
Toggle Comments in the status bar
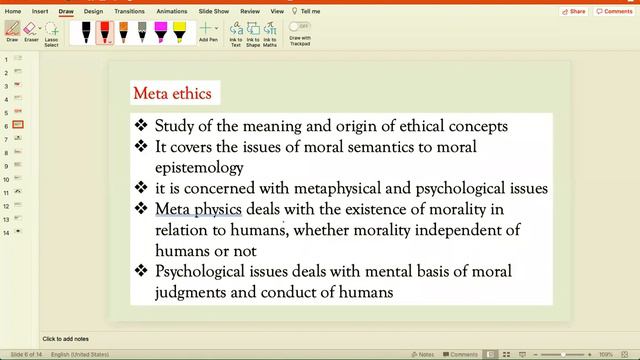pyautogui.click(x=460, y=355)
